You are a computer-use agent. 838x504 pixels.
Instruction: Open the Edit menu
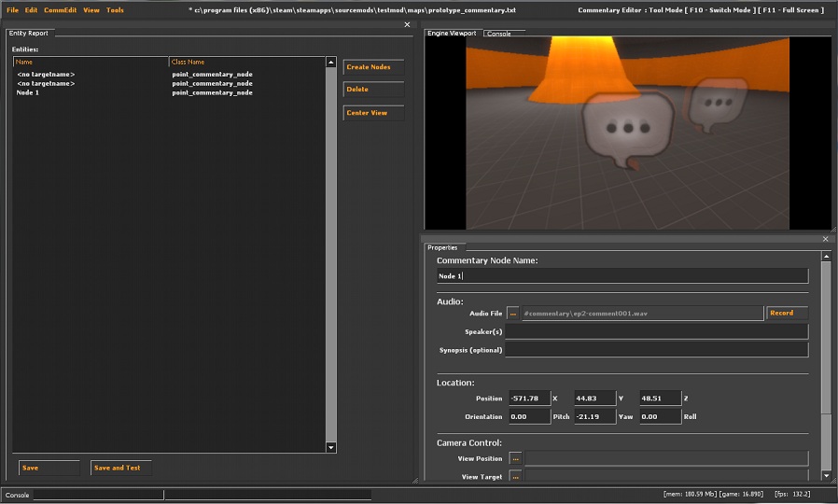pyautogui.click(x=31, y=9)
